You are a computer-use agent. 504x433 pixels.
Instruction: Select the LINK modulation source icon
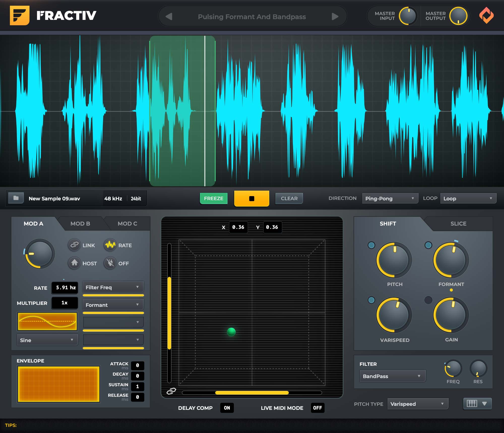(75, 245)
